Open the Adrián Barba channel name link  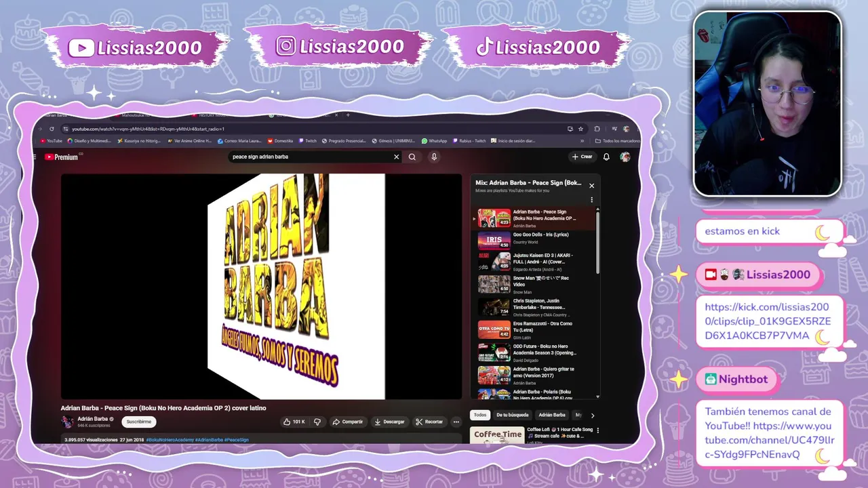pos(93,419)
